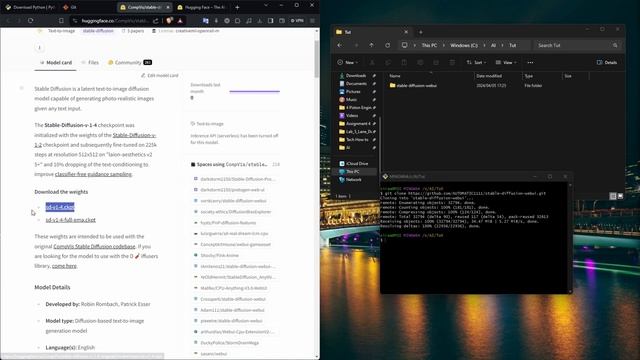
Task: Open the society-ethics/DiffusionBiasExplorer space
Action: coord(232,212)
